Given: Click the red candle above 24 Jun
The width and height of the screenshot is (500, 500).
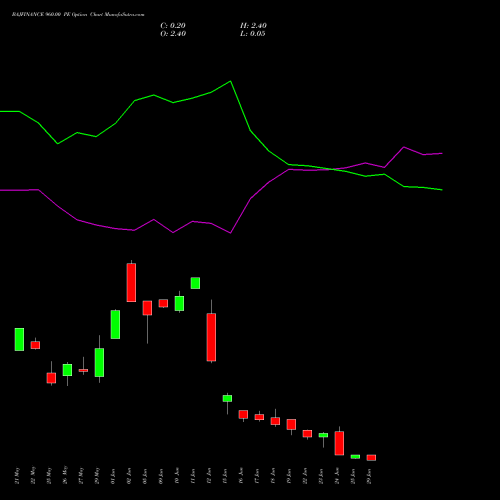Looking at the screenshot, I should coord(339,443).
